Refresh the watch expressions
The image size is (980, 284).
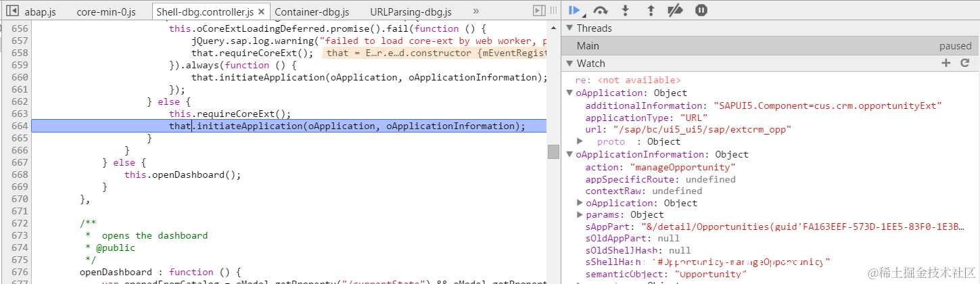point(965,63)
